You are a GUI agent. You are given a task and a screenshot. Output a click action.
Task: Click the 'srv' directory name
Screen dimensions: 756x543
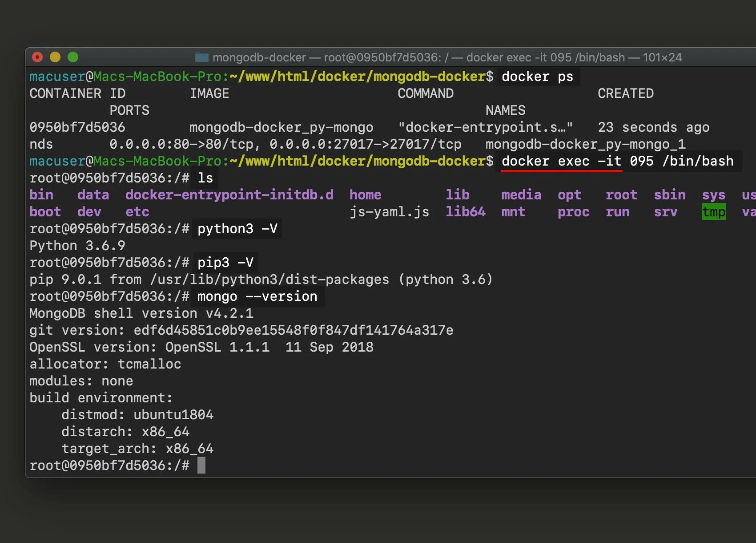666,212
